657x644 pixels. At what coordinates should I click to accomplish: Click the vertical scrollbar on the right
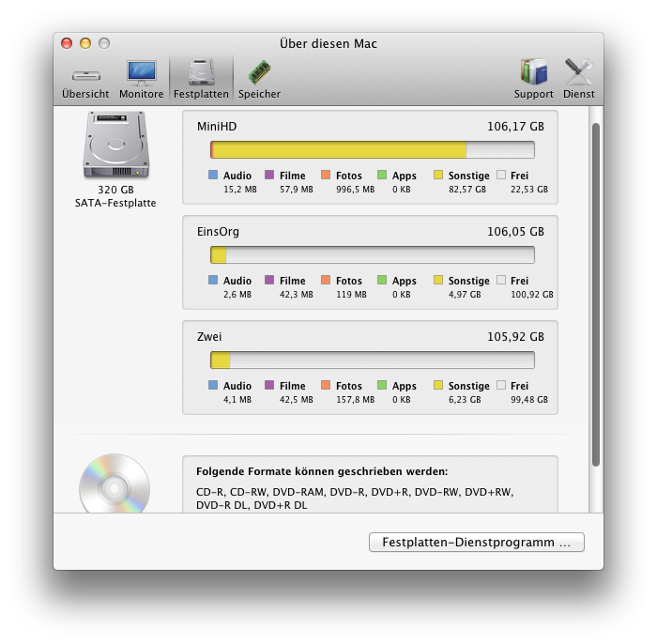point(594,291)
